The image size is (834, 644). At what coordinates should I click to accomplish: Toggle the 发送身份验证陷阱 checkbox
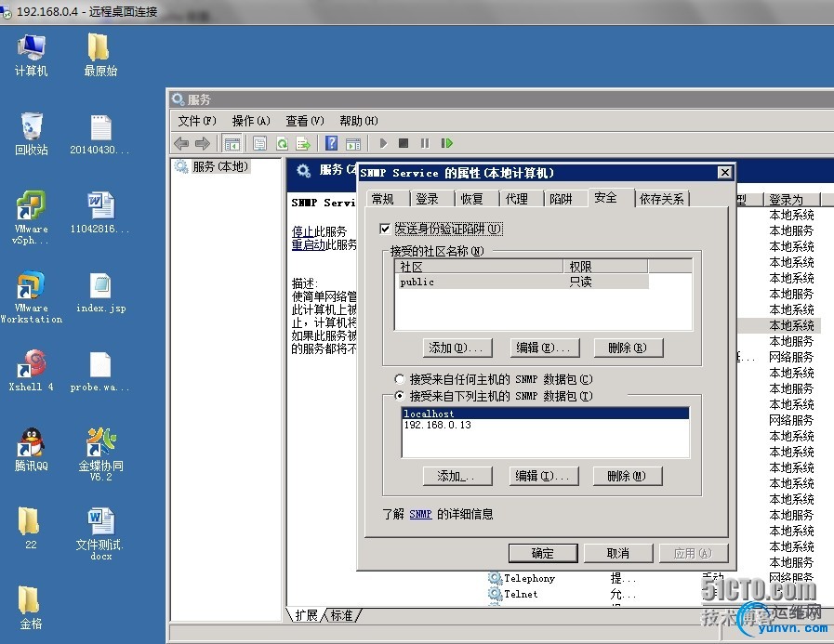(385, 229)
